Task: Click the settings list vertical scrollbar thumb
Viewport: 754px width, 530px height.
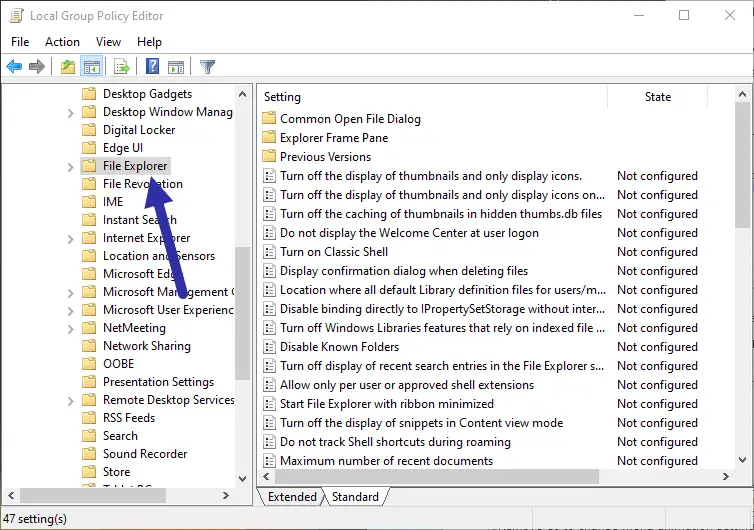Action: point(742,165)
